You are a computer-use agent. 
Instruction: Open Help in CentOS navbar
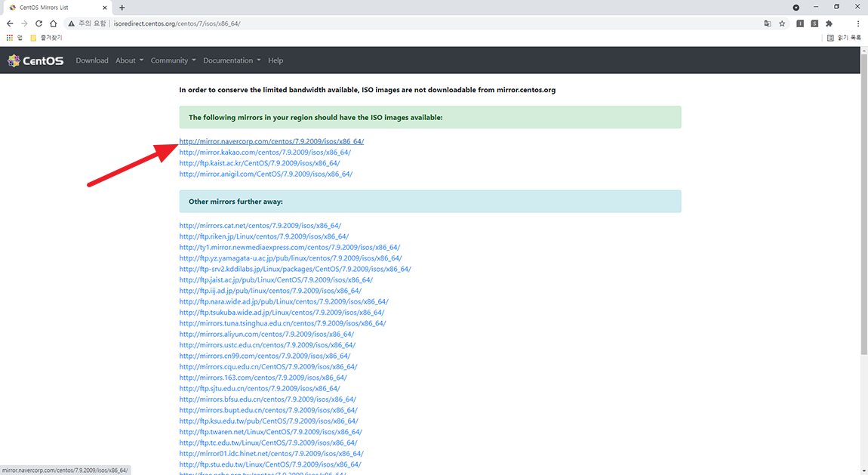click(275, 60)
